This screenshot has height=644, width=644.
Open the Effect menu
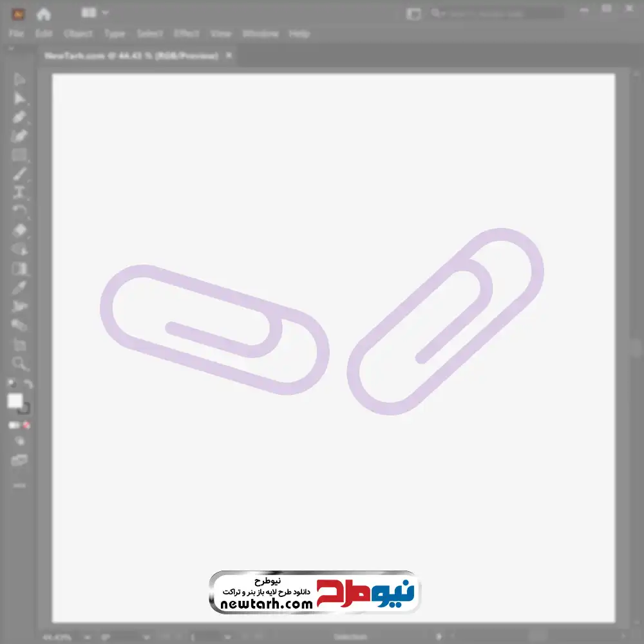coord(187,33)
